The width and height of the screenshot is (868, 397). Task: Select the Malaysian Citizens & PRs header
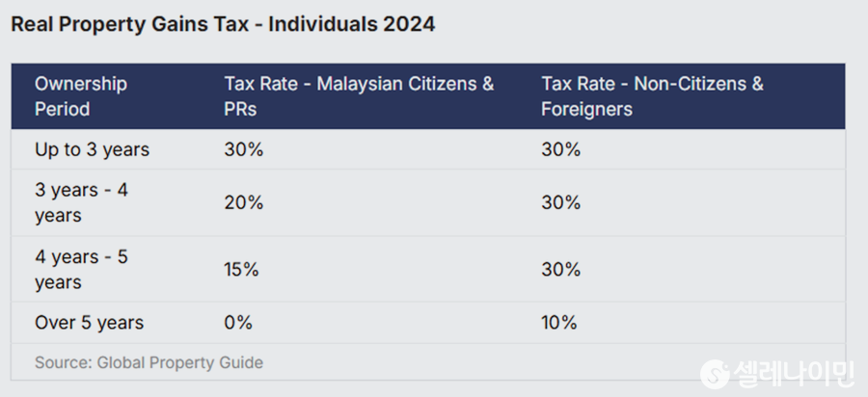(359, 96)
